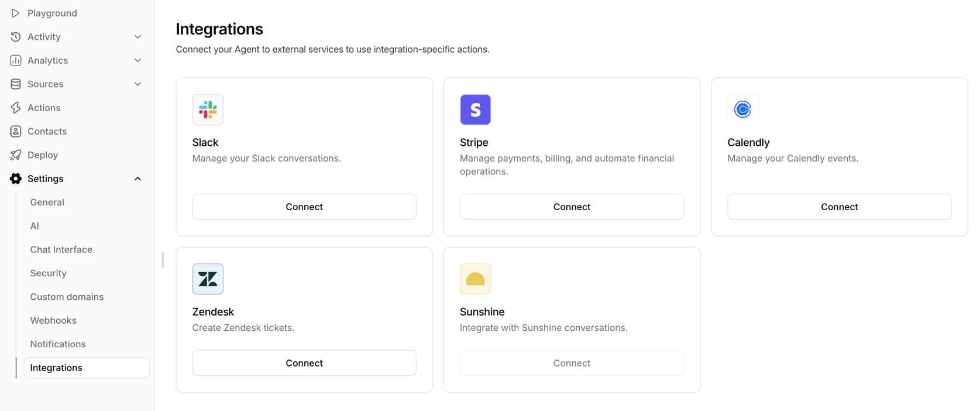Click the Zendesk logo icon
Screen dimensions: 980x411
click(208, 279)
